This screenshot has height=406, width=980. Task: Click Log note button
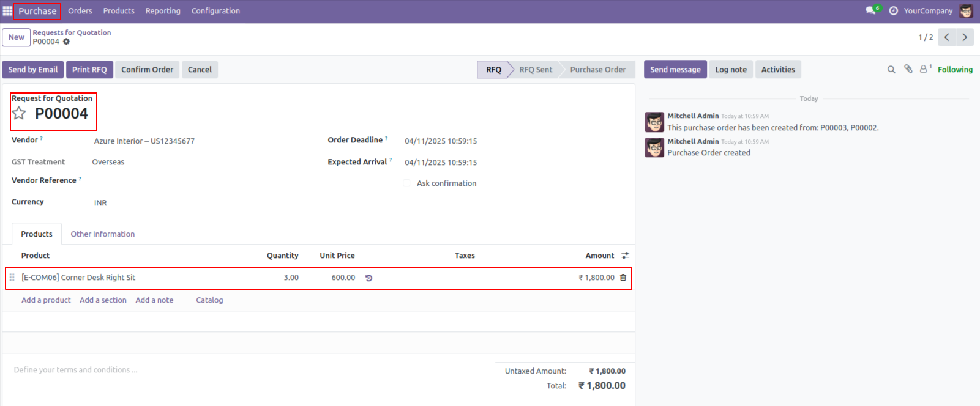[731, 70]
